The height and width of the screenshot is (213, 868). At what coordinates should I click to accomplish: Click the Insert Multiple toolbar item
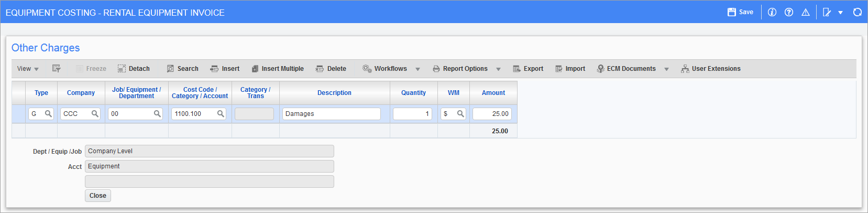[x=278, y=69]
